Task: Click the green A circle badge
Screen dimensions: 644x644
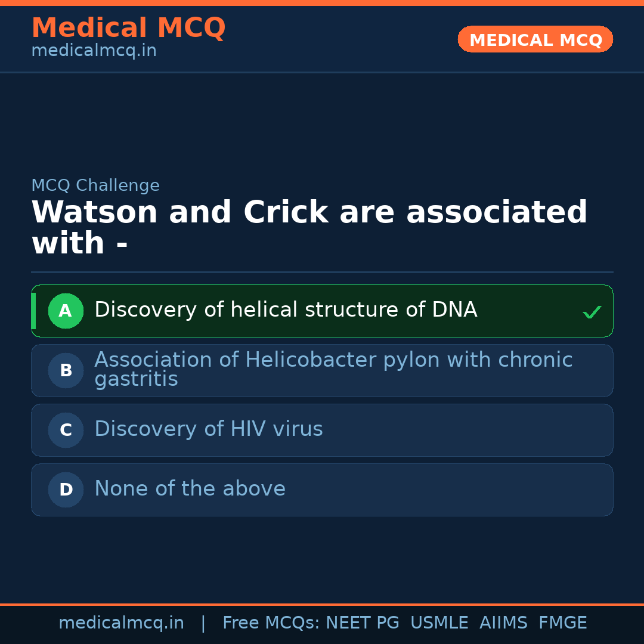Action: tap(66, 311)
